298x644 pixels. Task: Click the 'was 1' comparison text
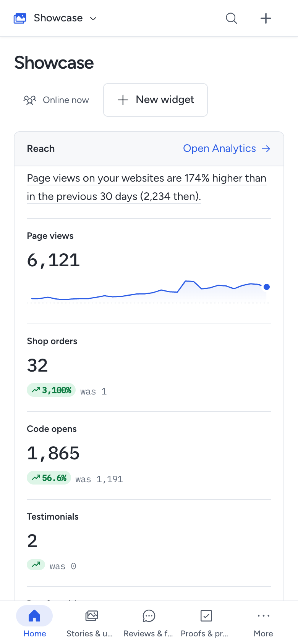coord(94,391)
